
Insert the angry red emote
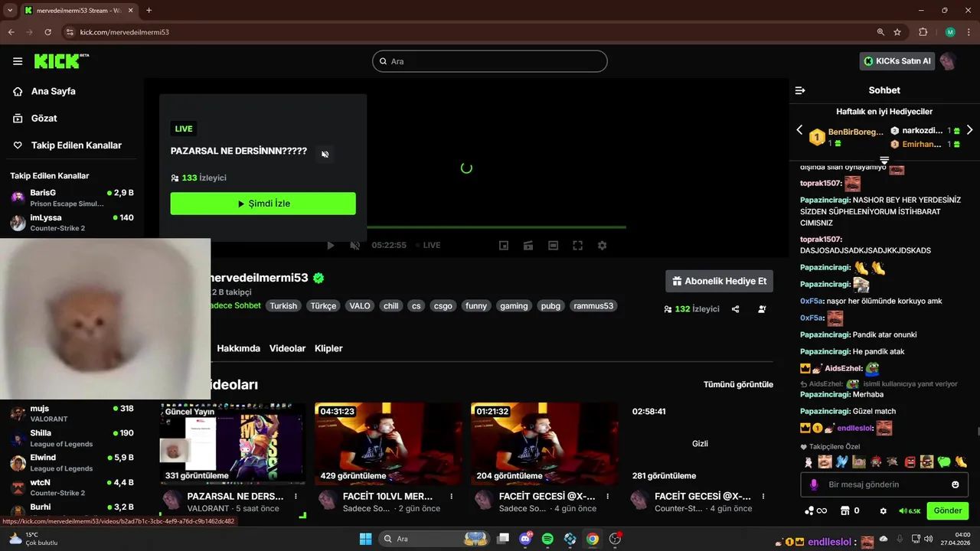coord(910,461)
